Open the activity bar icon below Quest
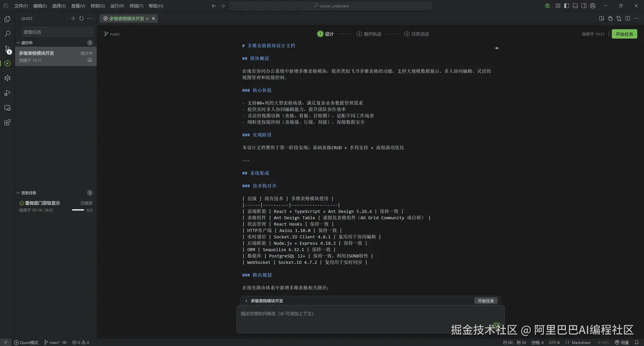 7,78
